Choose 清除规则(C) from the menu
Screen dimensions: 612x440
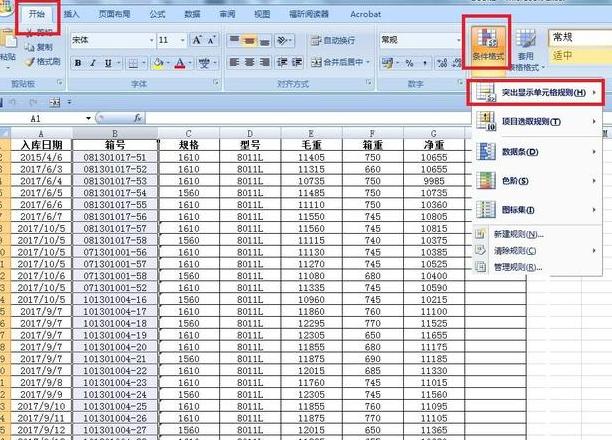[x=536, y=251]
